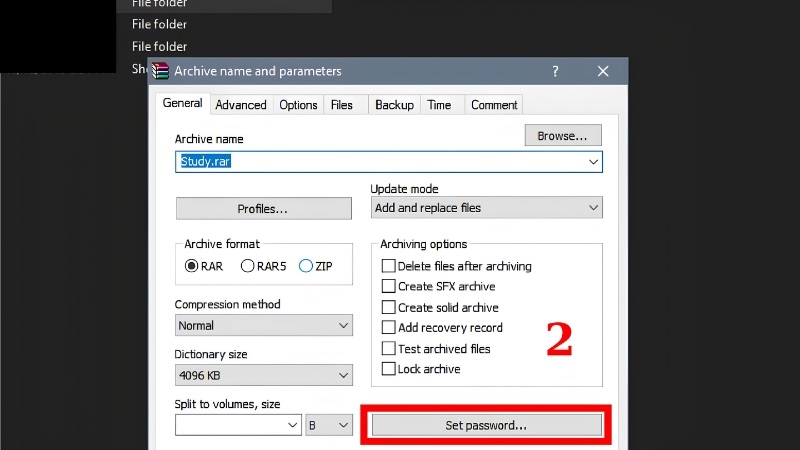Switch to the General tab
The image size is (800, 450).
coord(182,104)
